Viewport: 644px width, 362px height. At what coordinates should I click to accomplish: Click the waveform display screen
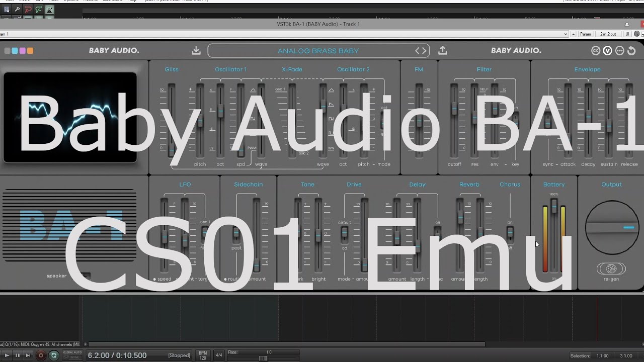[70, 117]
